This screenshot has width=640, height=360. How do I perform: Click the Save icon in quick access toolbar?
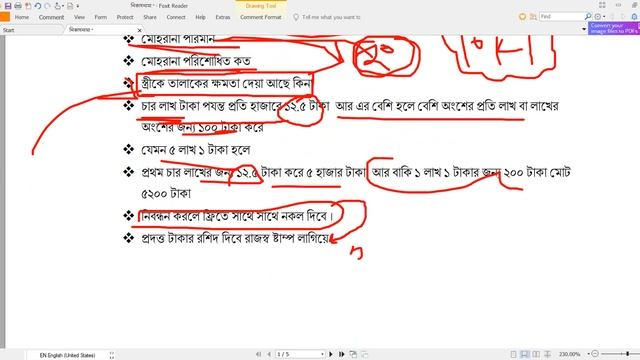coord(8,6)
